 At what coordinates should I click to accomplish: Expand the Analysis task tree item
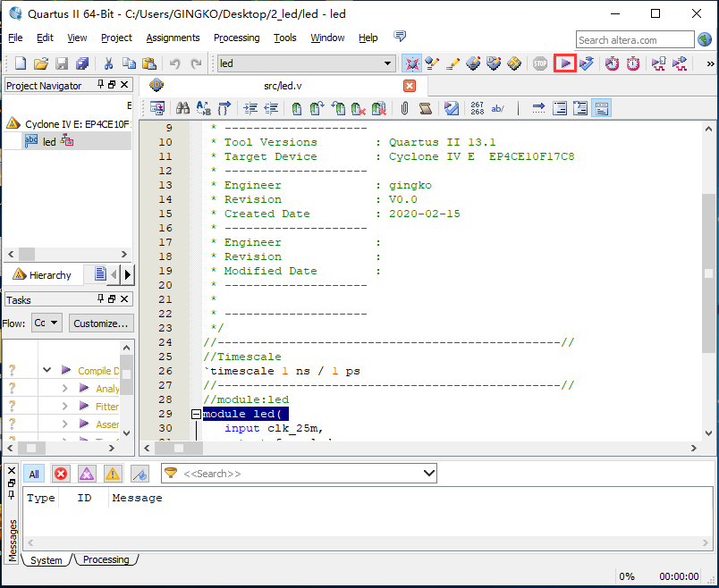65,389
